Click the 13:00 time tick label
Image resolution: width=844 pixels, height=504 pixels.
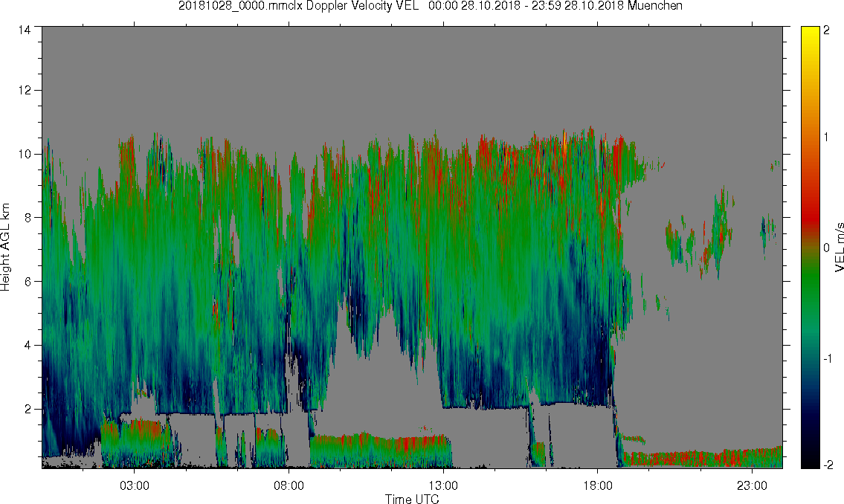click(x=443, y=485)
